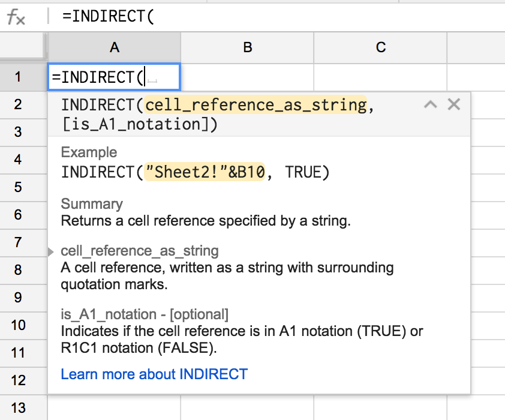Image resolution: width=505 pixels, height=420 pixels.
Task: Close the formula help tooltip
Action: coord(453,104)
